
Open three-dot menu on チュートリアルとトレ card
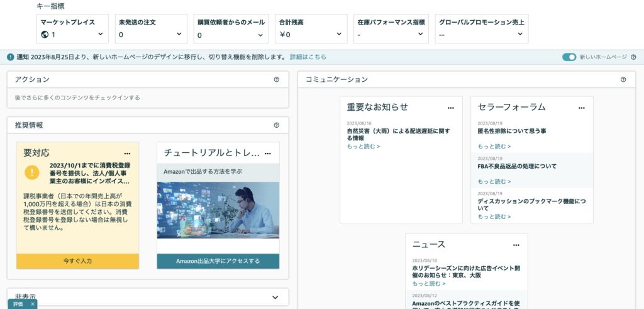pyautogui.click(x=268, y=154)
